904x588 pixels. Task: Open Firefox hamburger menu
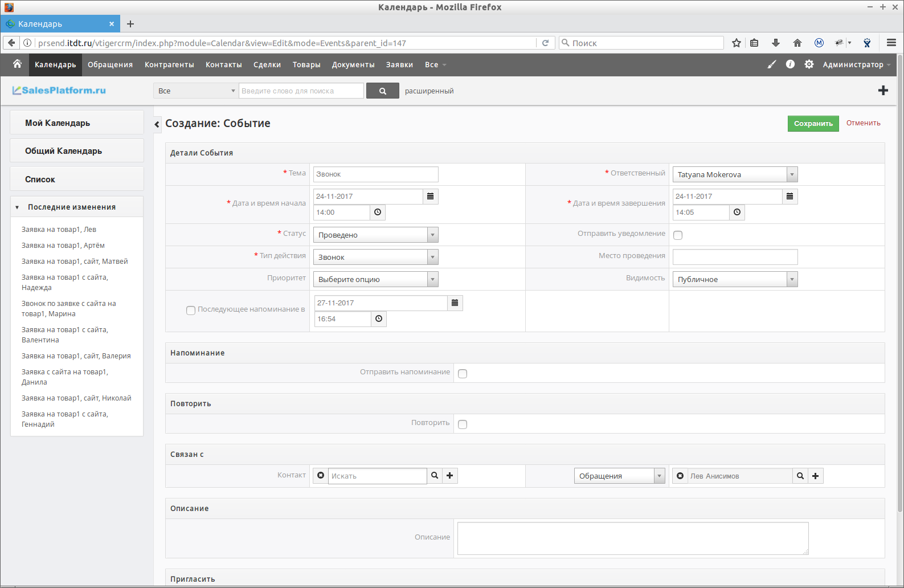[891, 43]
